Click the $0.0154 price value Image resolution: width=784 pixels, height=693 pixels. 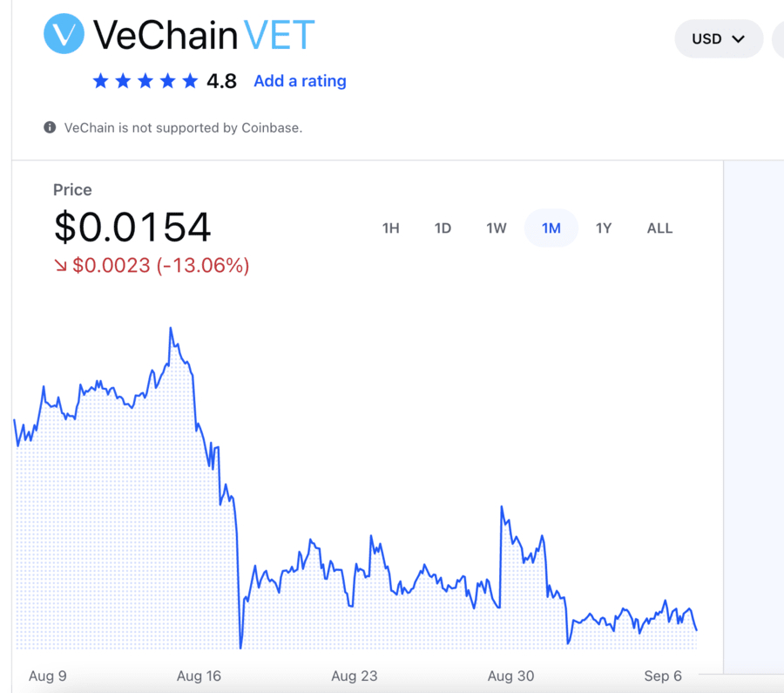point(132,228)
